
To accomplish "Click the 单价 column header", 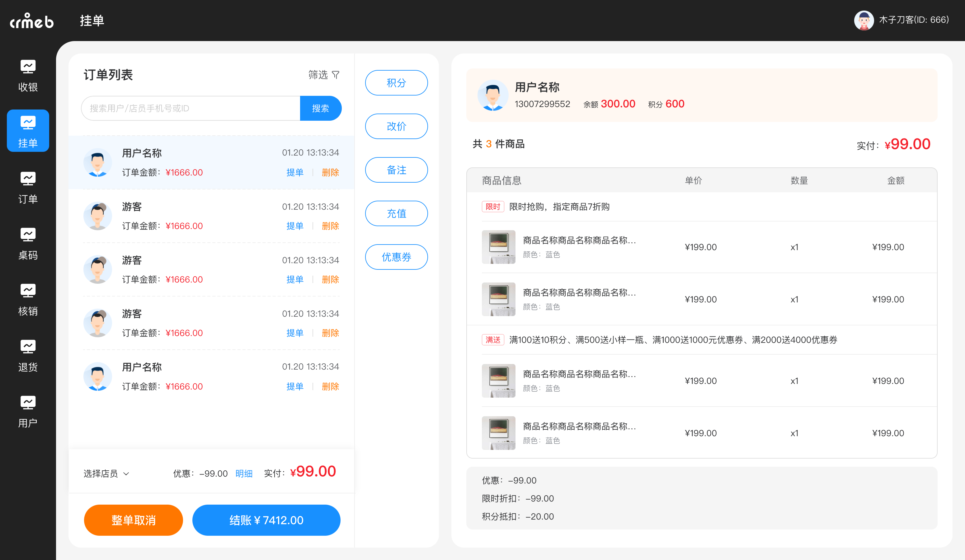I will (693, 180).
